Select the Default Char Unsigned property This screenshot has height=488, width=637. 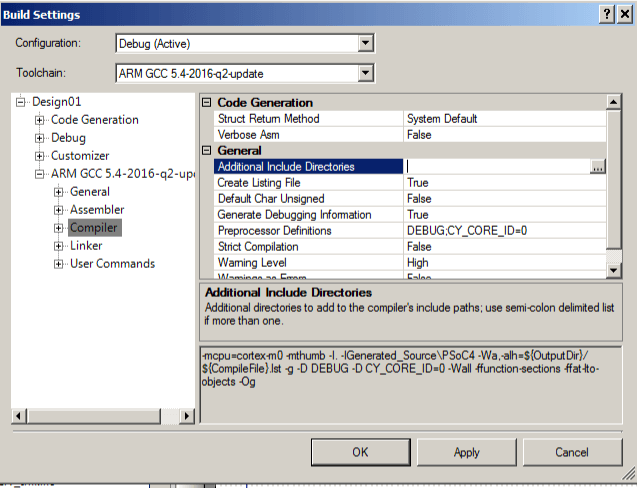pos(410,199)
